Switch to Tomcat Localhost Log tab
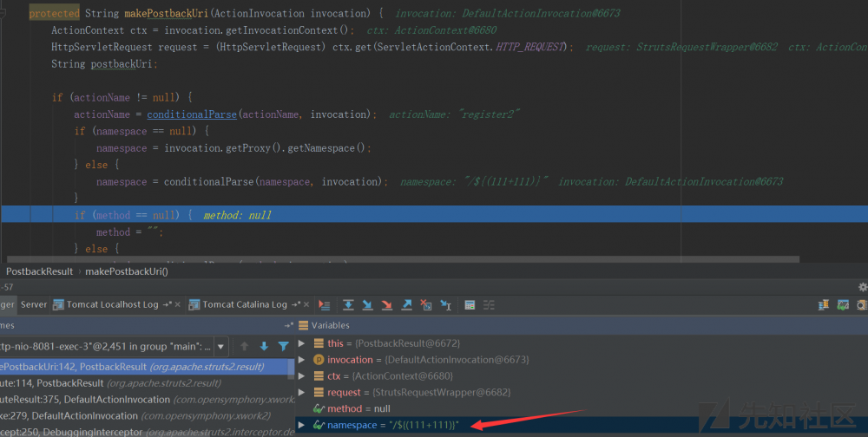The height and width of the screenshot is (437, 868). pyautogui.click(x=114, y=305)
